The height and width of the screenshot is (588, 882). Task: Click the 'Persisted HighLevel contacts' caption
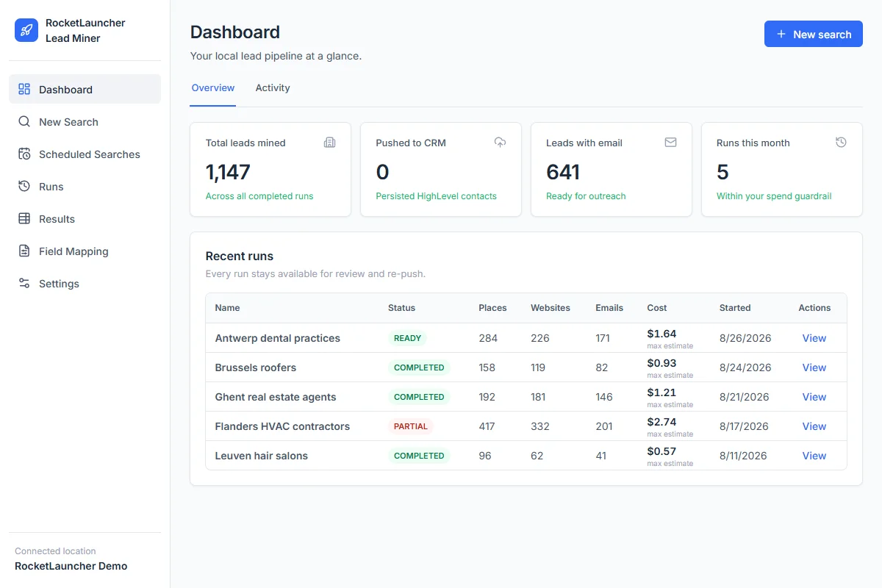coord(436,196)
